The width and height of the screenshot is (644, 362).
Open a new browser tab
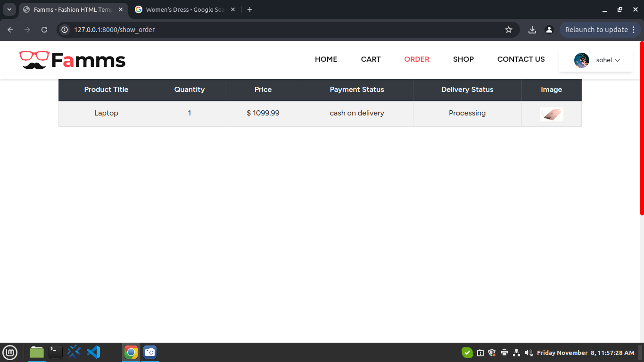250,9
